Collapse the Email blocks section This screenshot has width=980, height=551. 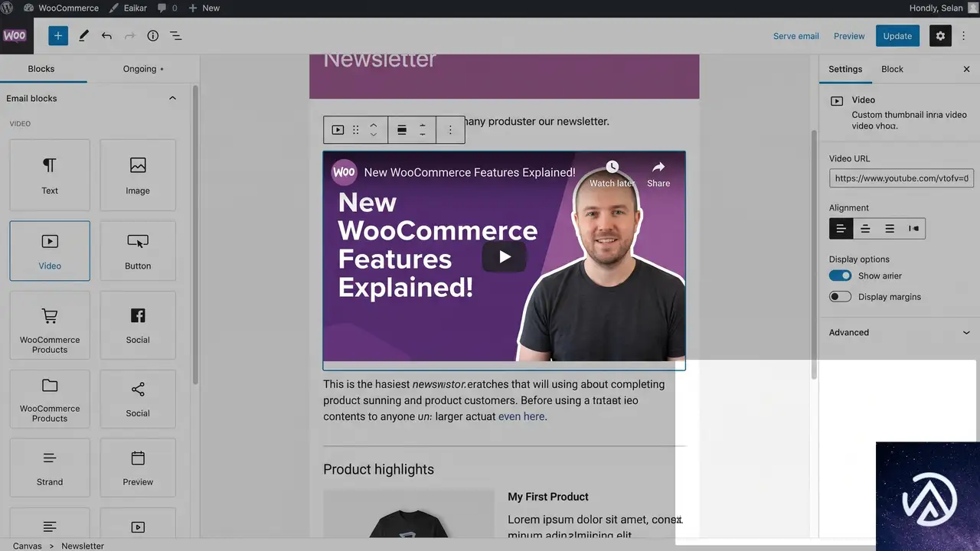tap(172, 98)
